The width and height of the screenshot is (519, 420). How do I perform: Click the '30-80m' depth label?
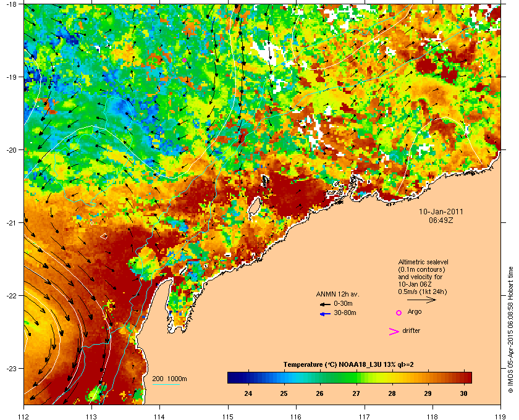click(x=345, y=313)
